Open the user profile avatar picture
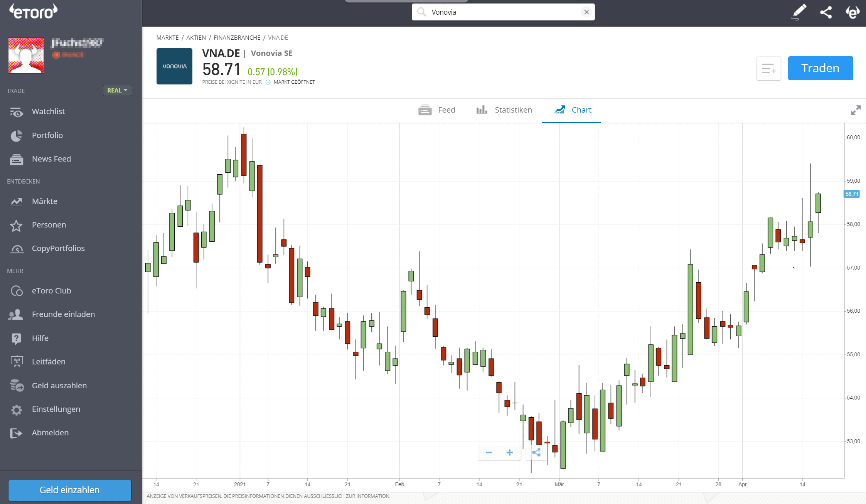This screenshot has width=866, height=504. [x=26, y=56]
